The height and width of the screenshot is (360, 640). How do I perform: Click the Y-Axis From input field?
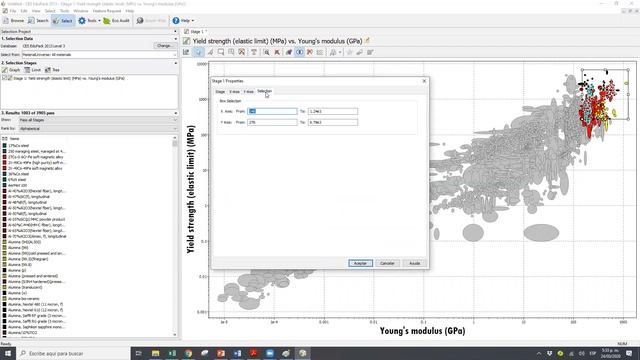click(x=272, y=122)
